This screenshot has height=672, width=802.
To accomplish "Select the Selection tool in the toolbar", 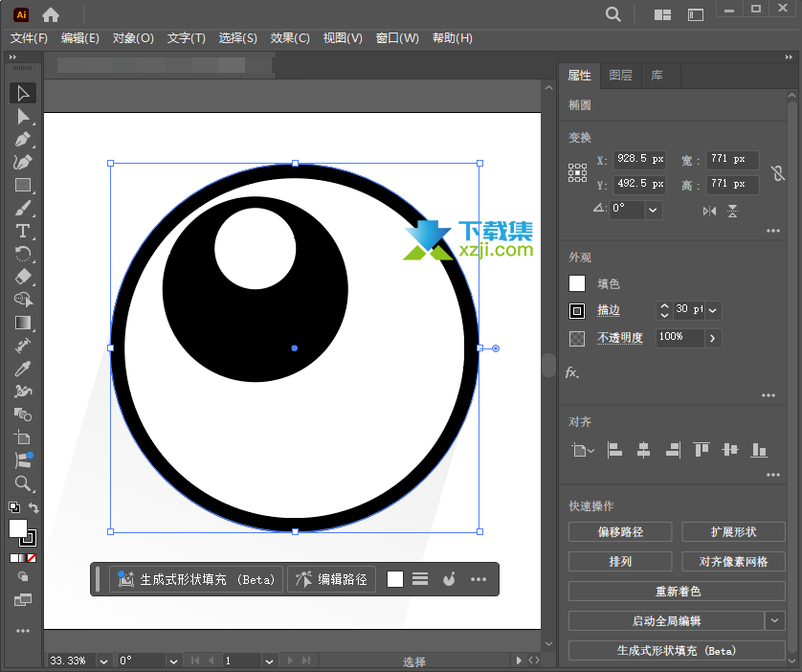I will pyautogui.click(x=23, y=92).
